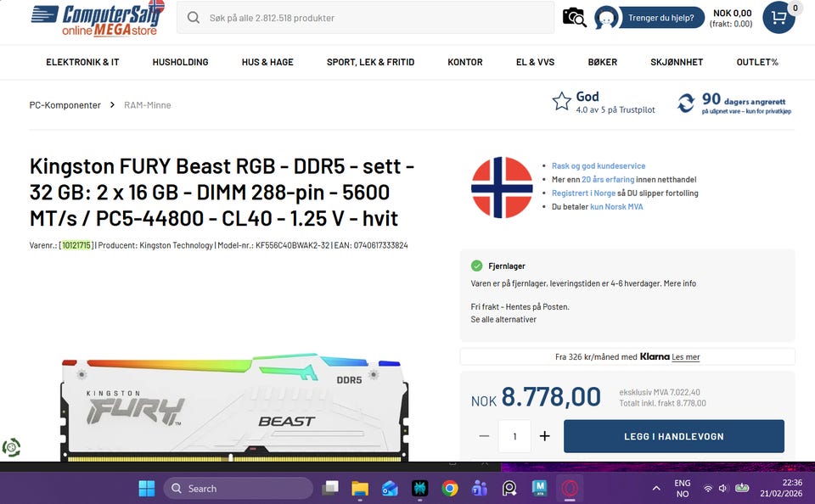The height and width of the screenshot is (504, 815).
Task: Click the Trustpilot star rating icon
Action: coord(561,101)
